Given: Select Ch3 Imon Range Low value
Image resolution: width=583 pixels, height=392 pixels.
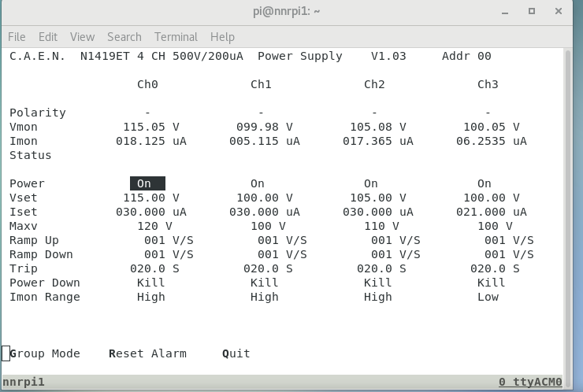Looking at the screenshot, I should point(488,297).
